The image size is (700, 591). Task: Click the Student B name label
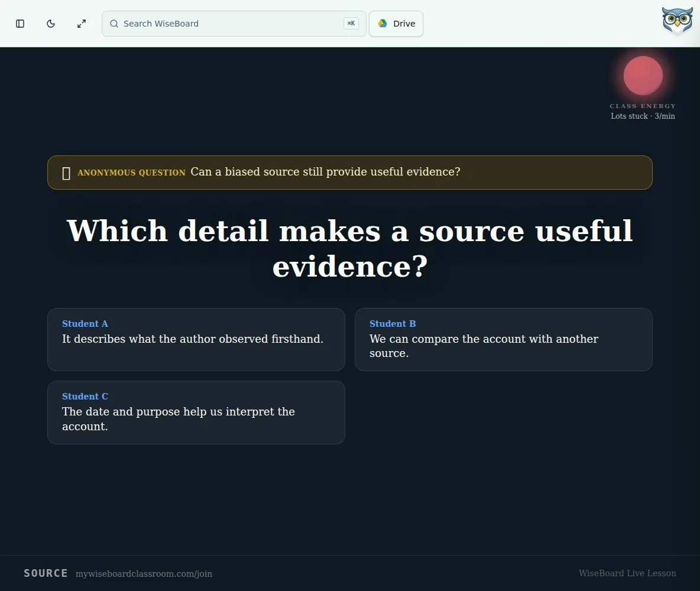pos(393,324)
